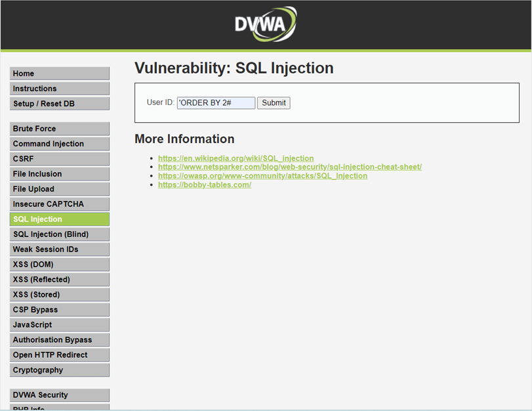532x411 pixels.
Task: Open SQL Injection (Blind) page
Action: [x=60, y=234]
